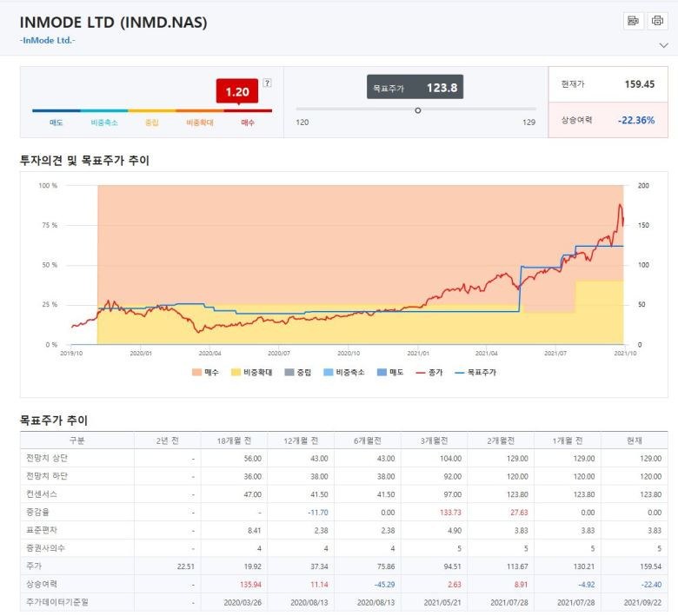Click the printer icon
This screenshot has width=678, height=616.
coord(657,21)
